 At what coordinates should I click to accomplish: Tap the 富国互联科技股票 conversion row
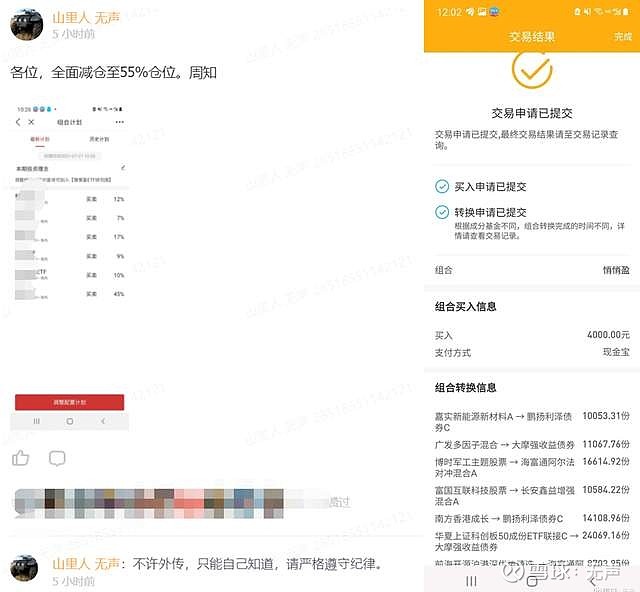[532, 496]
